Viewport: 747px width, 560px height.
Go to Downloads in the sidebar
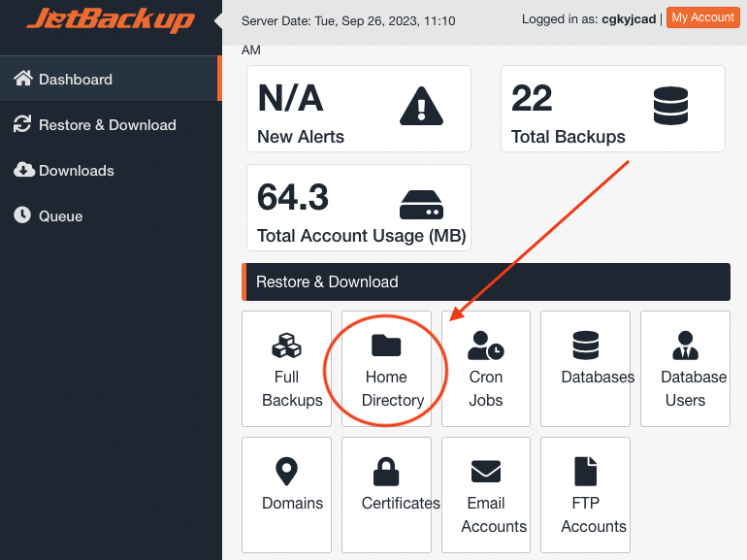click(111, 171)
